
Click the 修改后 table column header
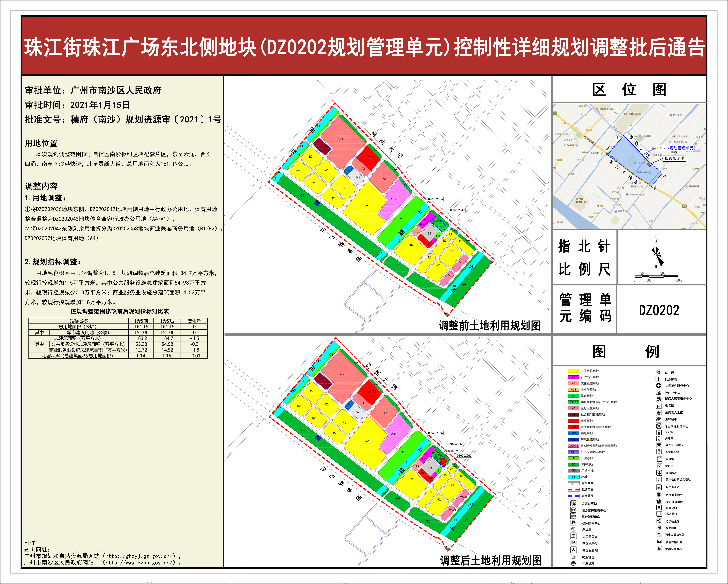pyautogui.click(x=167, y=321)
